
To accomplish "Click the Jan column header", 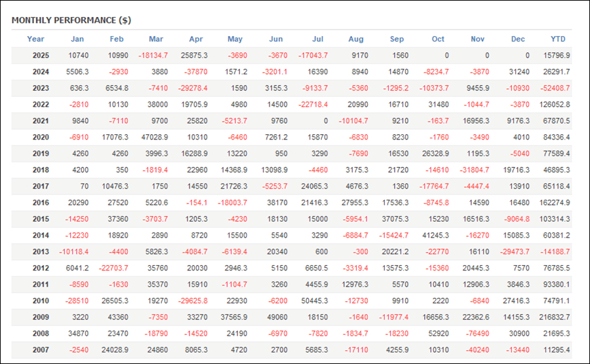I will pyautogui.click(x=77, y=39).
